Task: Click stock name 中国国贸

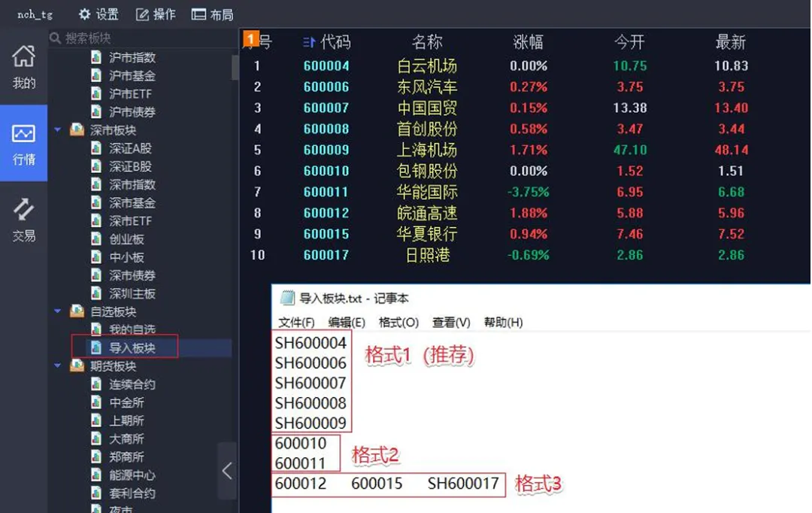Action: pyautogui.click(x=427, y=108)
